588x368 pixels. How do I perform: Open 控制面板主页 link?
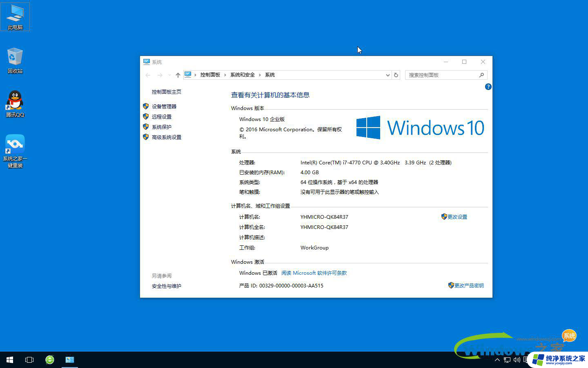pos(167,92)
